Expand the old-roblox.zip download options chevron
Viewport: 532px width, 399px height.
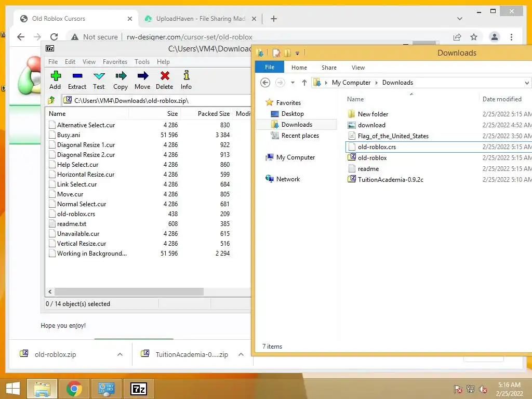point(120,354)
